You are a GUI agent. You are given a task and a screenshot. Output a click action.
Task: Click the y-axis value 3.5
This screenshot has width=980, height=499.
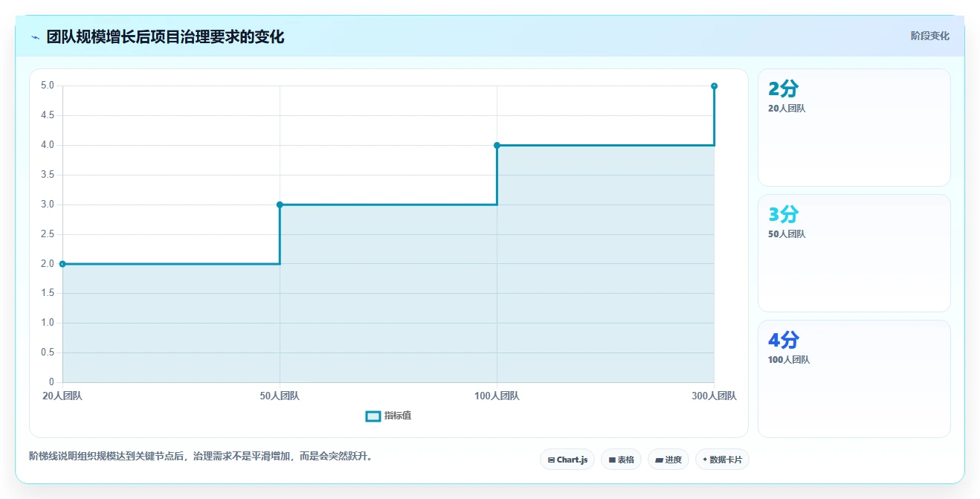(48, 175)
